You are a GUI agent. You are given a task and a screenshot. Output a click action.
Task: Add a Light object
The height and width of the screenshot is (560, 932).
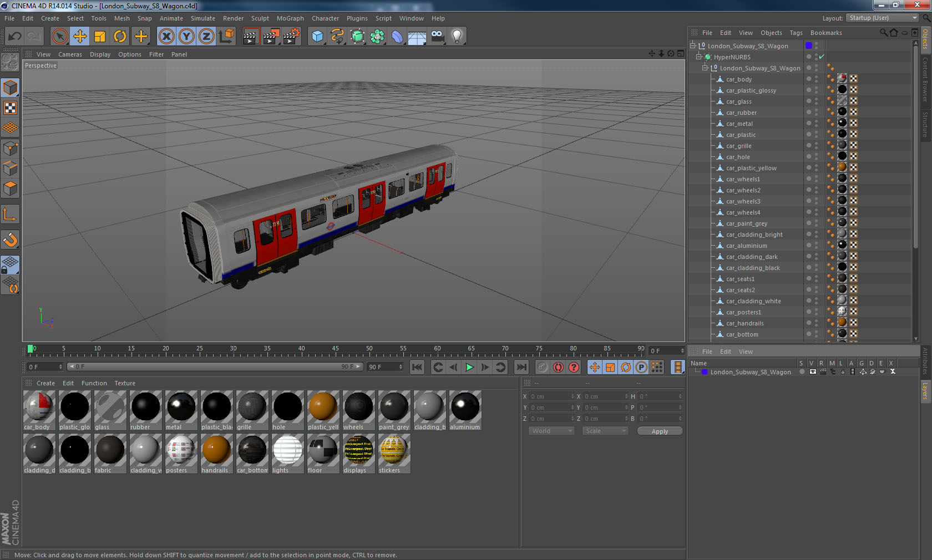click(x=457, y=37)
